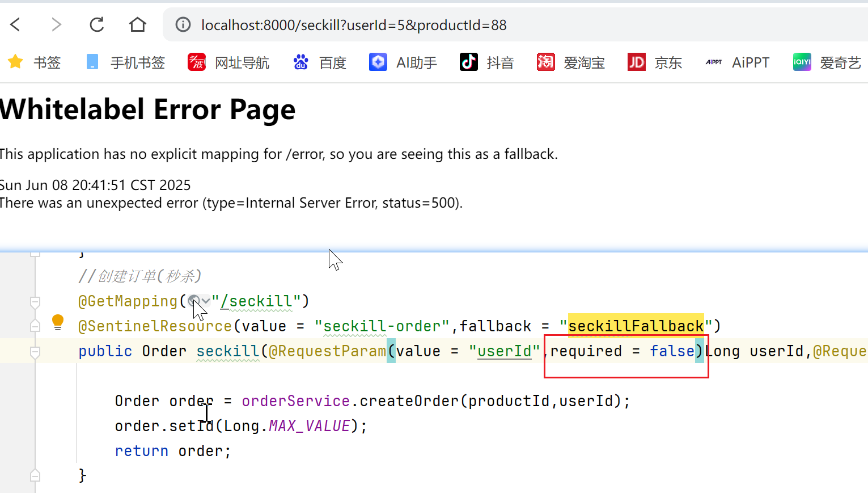
Task: Click the "seckill-order" value string
Action: pos(382,326)
